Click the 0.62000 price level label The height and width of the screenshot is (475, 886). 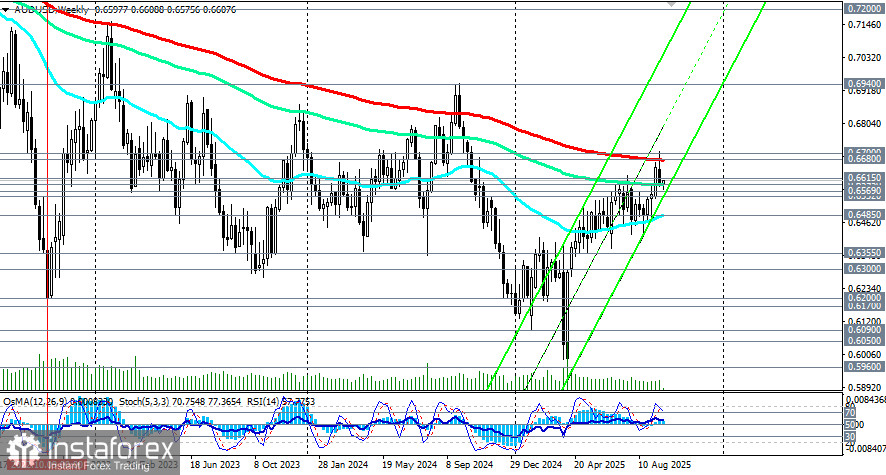pos(864,298)
